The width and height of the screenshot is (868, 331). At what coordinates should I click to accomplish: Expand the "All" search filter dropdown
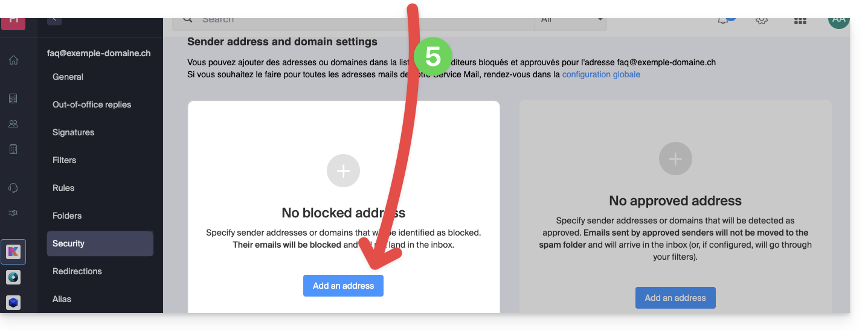571,21
